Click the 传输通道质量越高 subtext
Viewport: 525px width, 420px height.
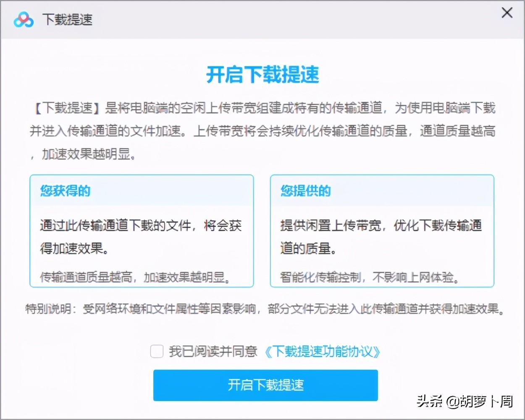coord(134,277)
